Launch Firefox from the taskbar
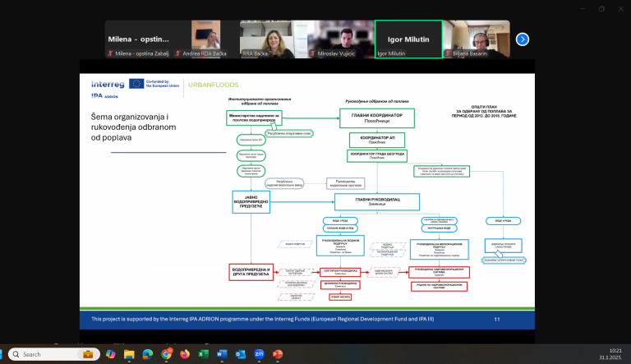The image size is (631, 364). pyautogui.click(x=185, y=354)
